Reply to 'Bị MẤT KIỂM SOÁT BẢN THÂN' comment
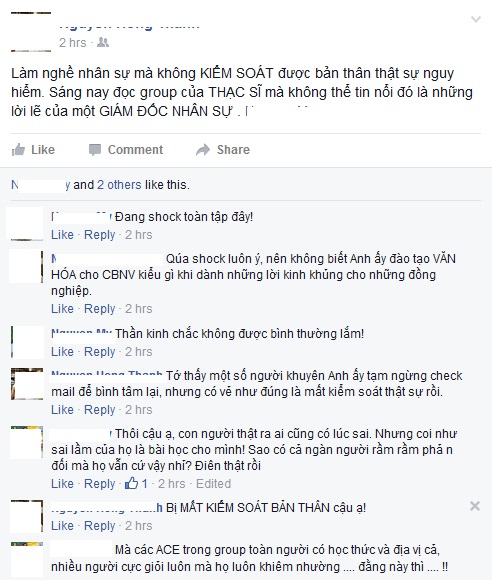The image size is (492, 580). pyautogui.click(x=100, y=526)
